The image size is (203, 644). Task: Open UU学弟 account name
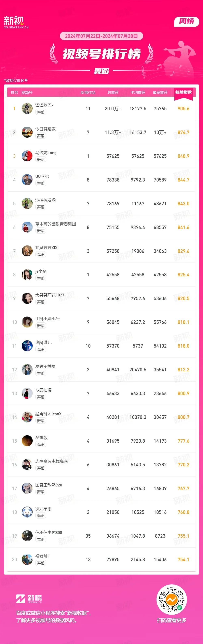click(x=42, y=176)
